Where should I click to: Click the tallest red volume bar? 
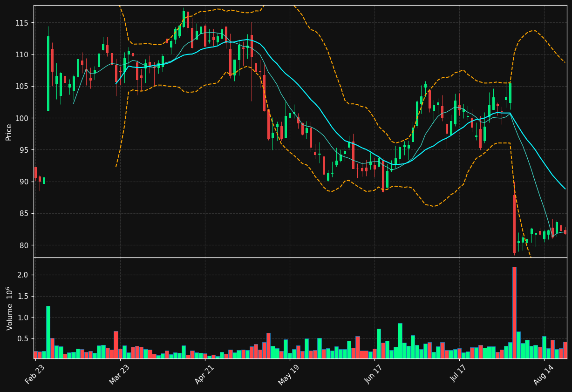[x=514, y=312]
